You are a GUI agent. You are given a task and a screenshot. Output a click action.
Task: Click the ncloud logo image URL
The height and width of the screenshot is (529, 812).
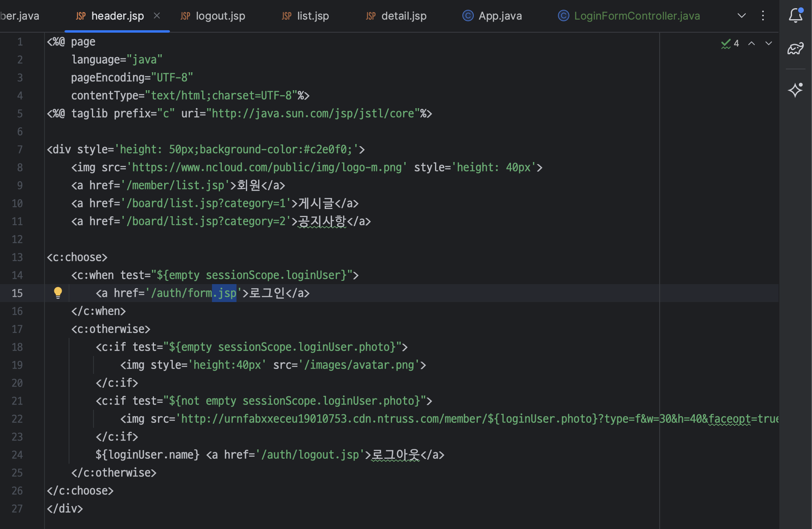[x=267, y=167]
